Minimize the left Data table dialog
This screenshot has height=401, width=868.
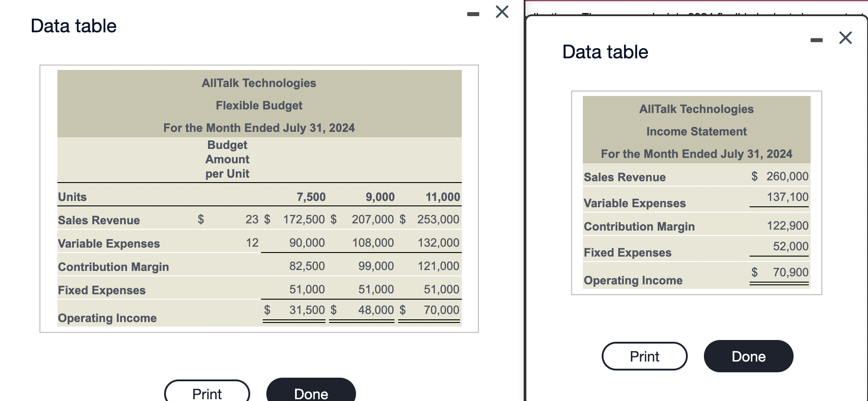pos(473,13)
